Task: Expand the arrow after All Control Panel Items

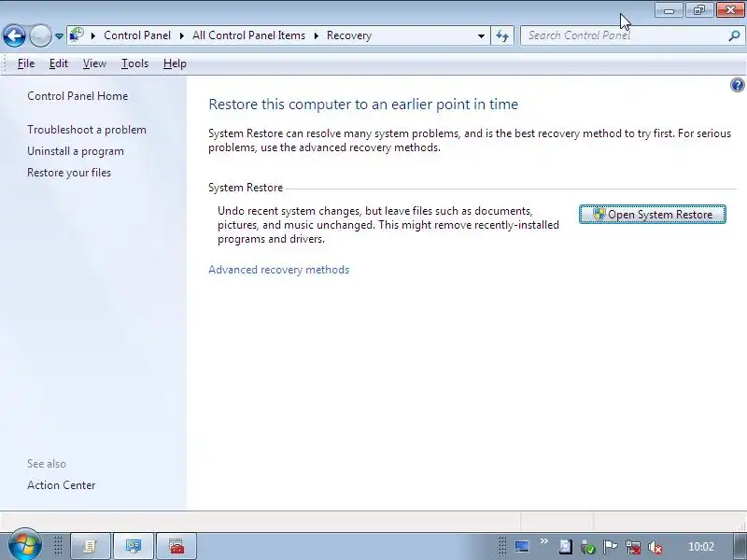Action: 317,35
